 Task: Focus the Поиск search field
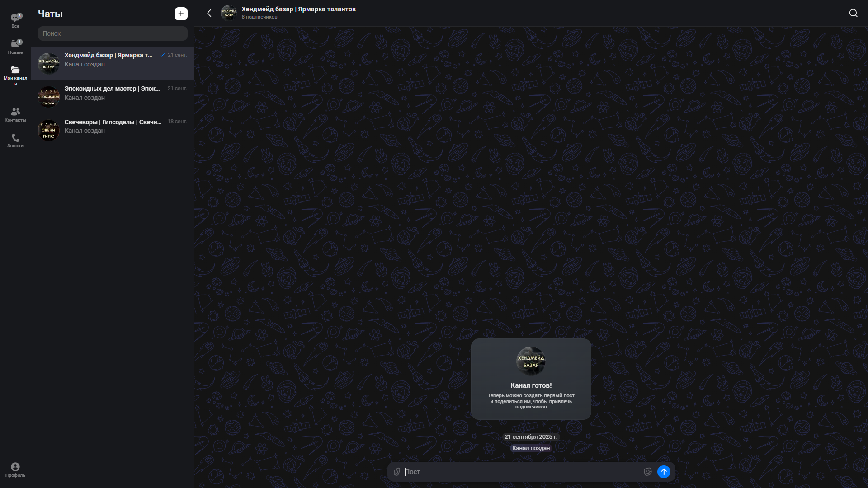pos(113,33)
